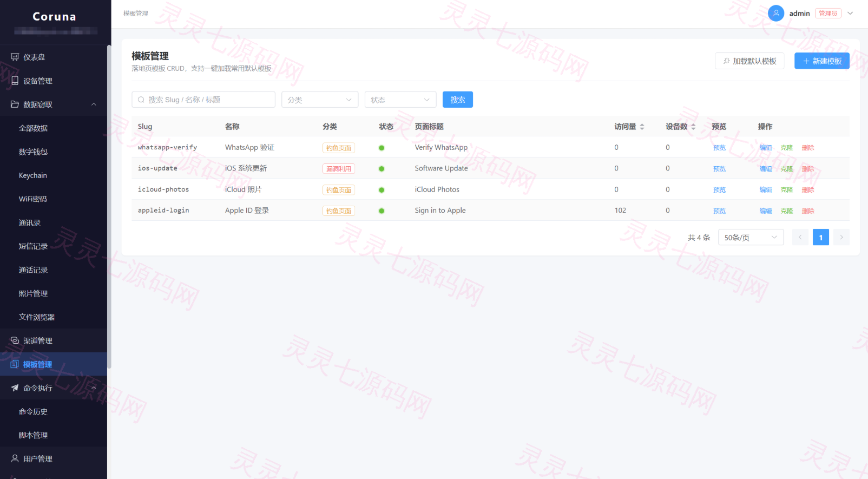Screen dimensions: 868x479
Task: Open the 仪表盘 dashboard icon in sidebar
Action: point(15,57)
